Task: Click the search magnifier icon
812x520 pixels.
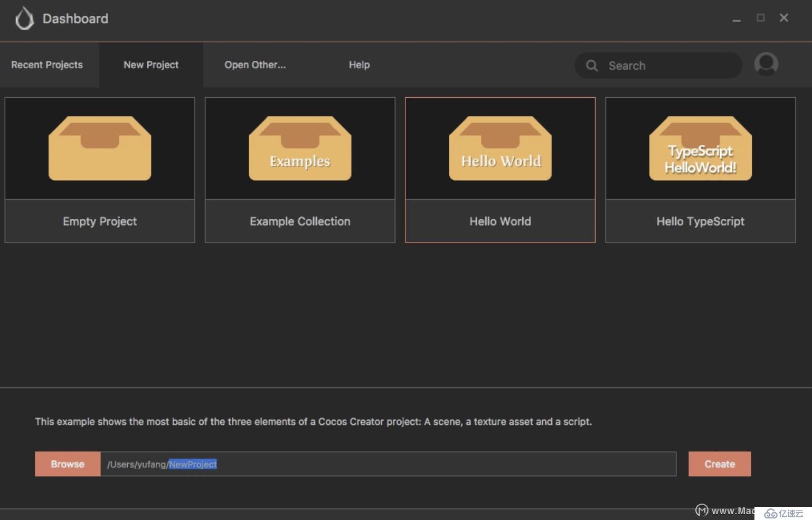Action: 592,66
